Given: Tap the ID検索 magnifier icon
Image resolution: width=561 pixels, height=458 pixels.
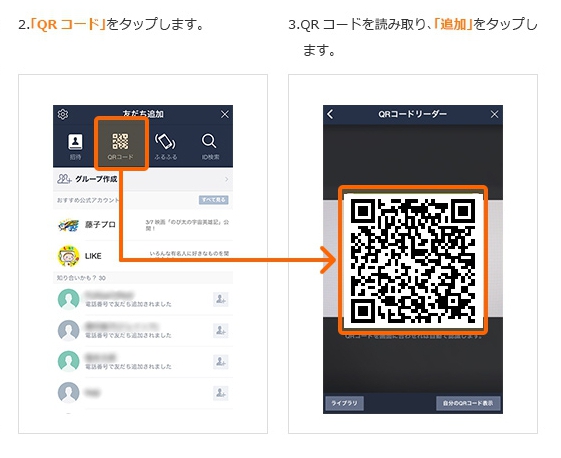Looking at the screenshot, I should [210, 146].
